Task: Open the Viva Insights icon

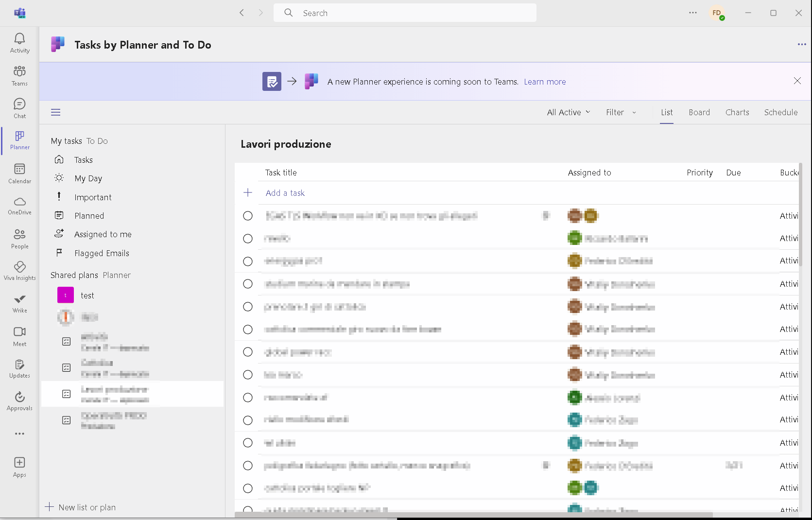Action: pyautogui.click(x=19, y=271)
